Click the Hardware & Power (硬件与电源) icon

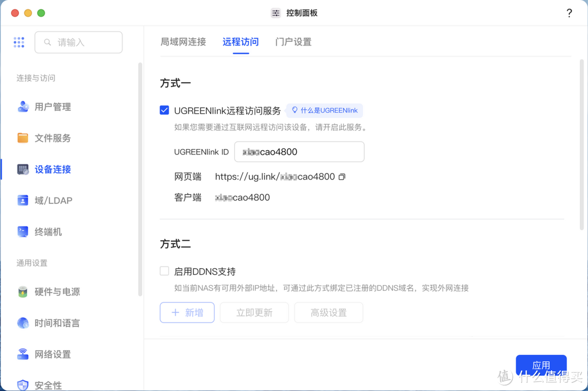click(x=23, y=291)
